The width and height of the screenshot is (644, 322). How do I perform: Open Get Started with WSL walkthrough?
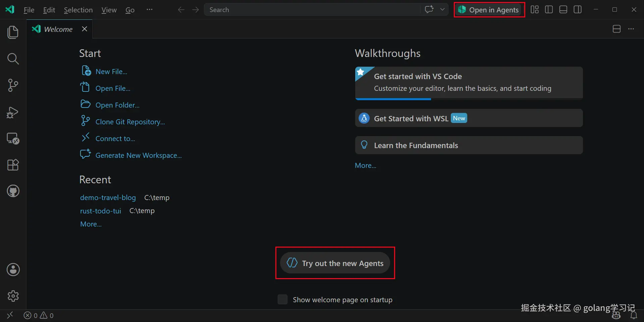point(469,118)
